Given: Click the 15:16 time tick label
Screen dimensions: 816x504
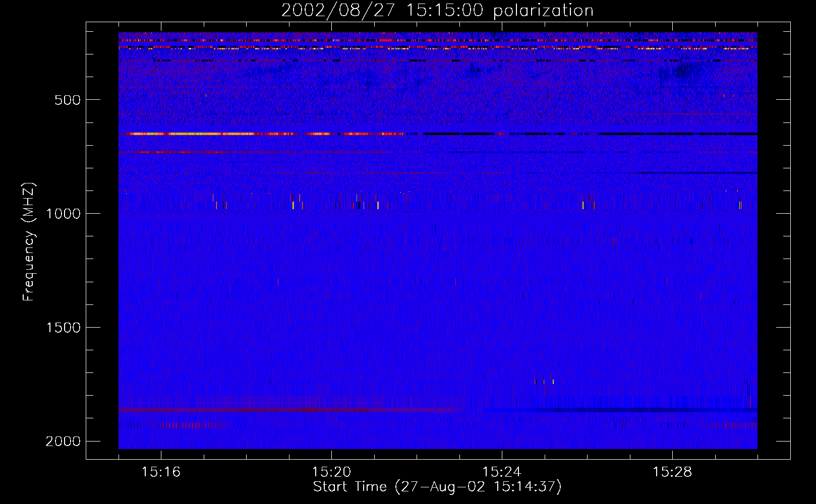Looking at the screenshot, I should (x=161, y=472).
